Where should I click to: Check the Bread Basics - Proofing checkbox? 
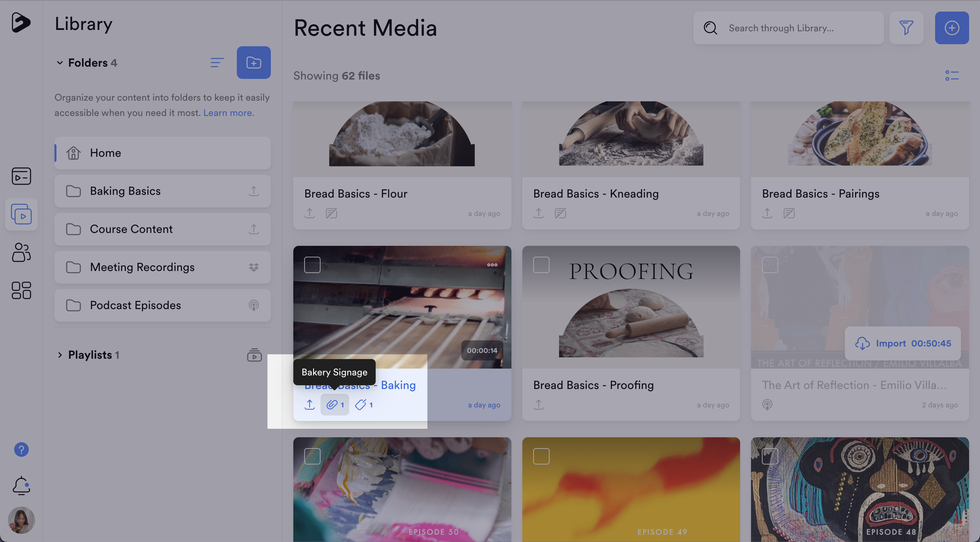541,265
